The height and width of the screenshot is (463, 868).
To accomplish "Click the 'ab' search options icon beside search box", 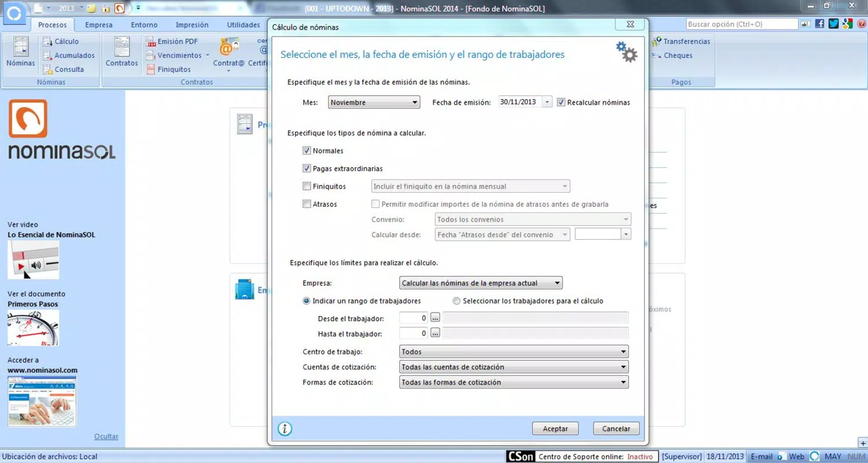I will point(806,24).
